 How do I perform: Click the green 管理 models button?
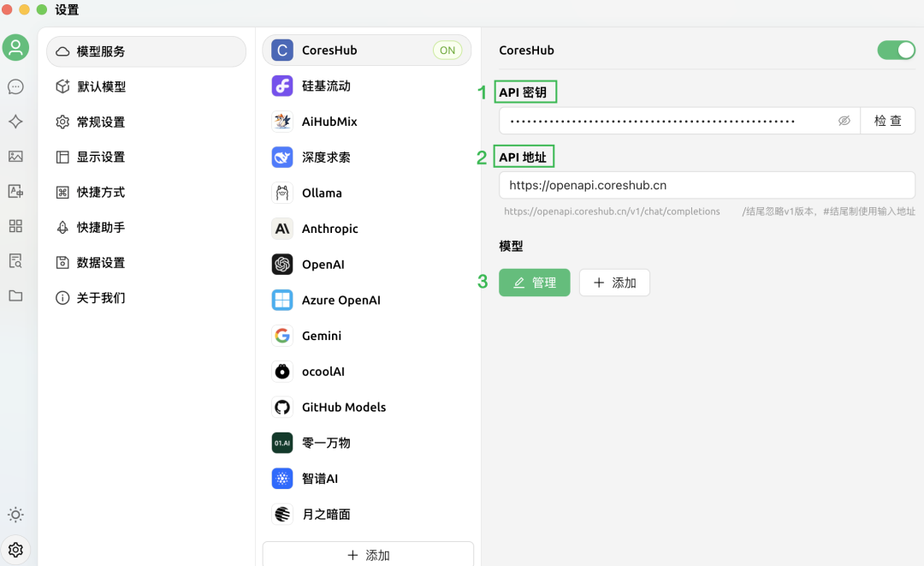(x=535, y=283)
